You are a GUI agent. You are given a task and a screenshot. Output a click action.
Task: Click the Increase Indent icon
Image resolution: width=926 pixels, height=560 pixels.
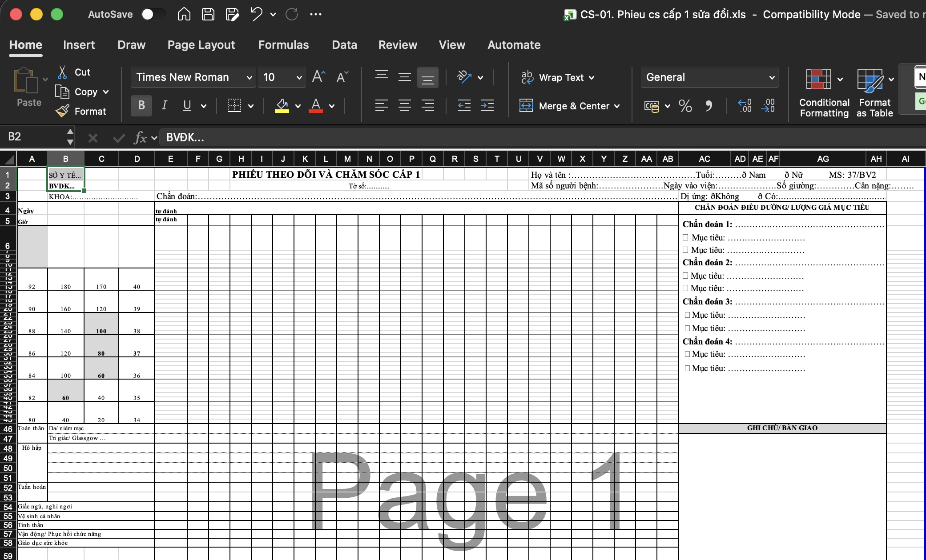pos(487,105)
